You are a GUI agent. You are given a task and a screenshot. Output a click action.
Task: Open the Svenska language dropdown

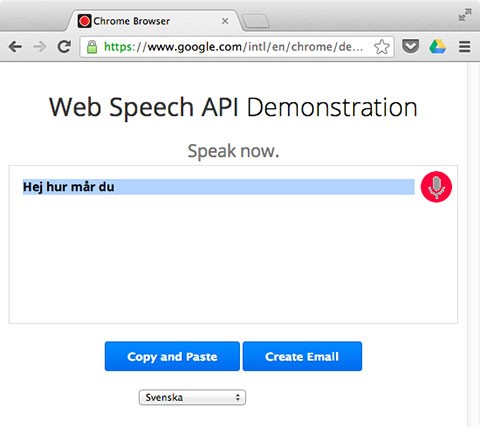(192, 397)
